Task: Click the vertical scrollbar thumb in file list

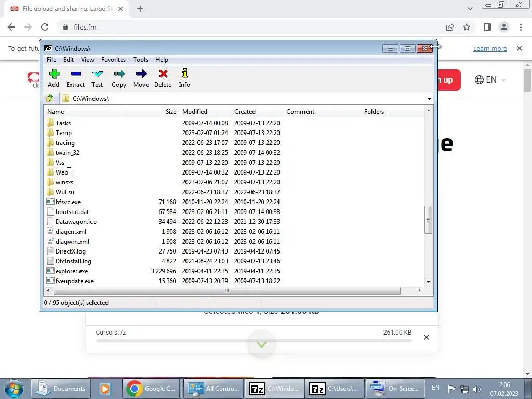Action: click(429, 220)
